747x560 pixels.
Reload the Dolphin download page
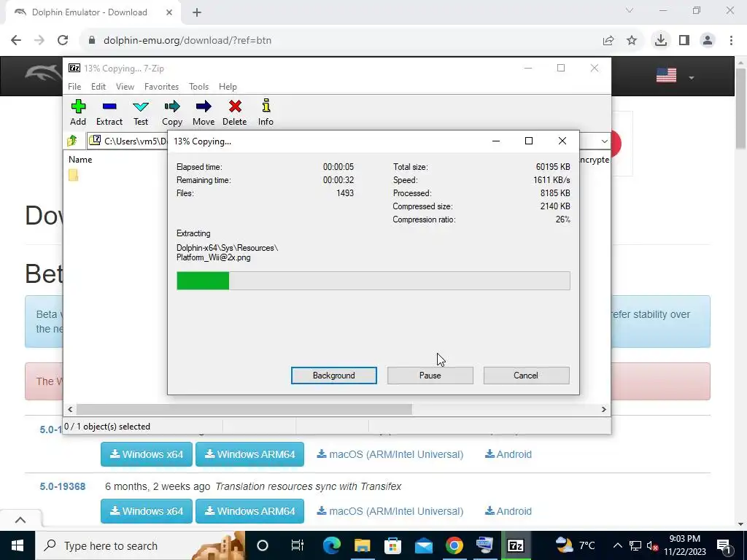coord(63,41)
